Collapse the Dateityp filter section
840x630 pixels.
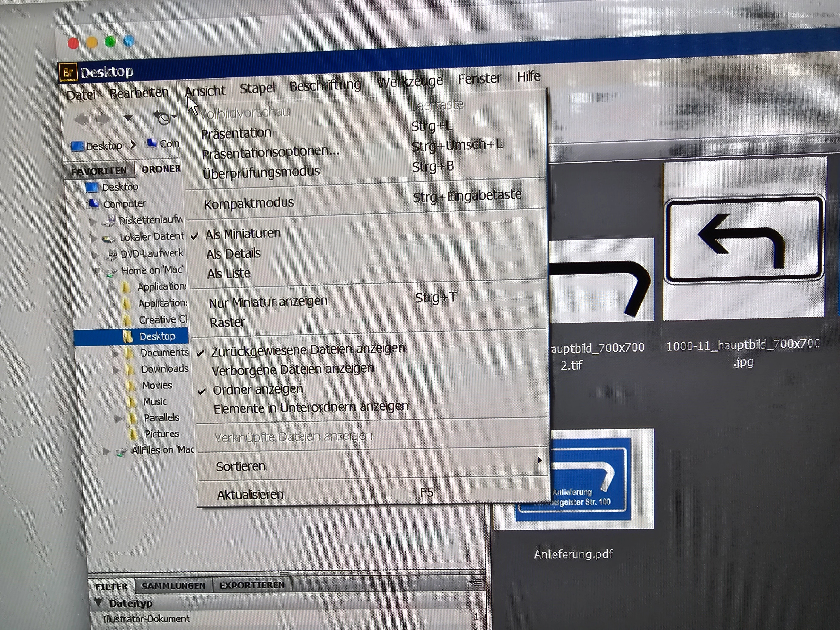tap(99, 603)
